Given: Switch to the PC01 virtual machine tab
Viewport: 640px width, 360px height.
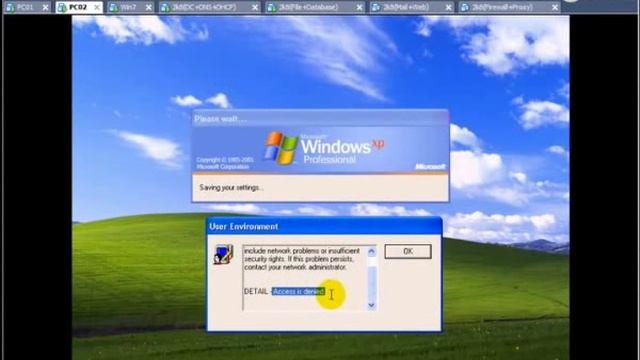Looking at the screenshot, I should 26,7.
